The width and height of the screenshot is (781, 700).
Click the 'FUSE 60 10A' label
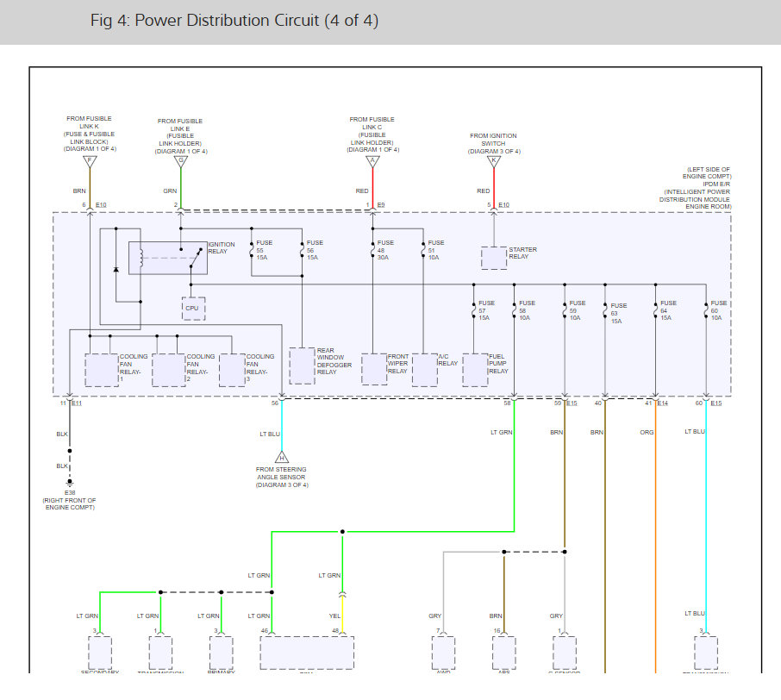pos(719,310)
